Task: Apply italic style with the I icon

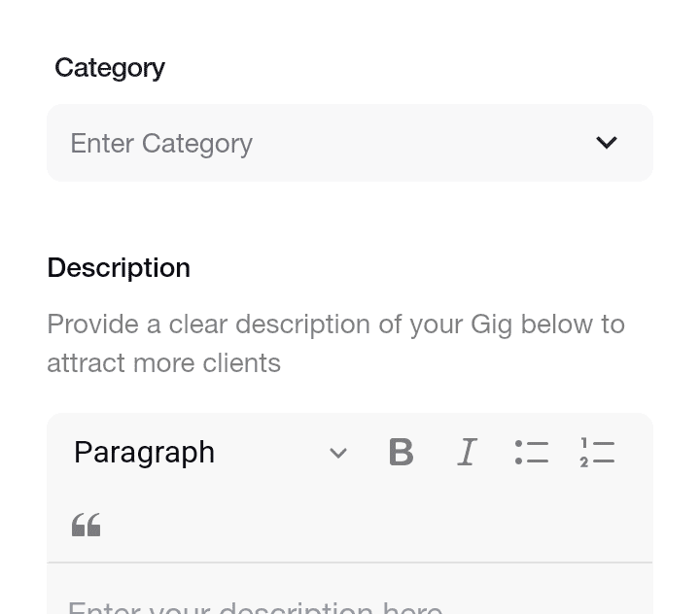Action: pyautogui.click(x=467, y=452)
